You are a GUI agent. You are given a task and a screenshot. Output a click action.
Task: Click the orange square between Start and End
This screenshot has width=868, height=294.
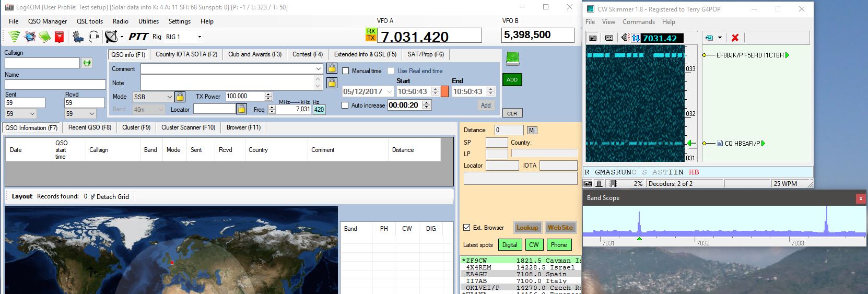[444, 91]
